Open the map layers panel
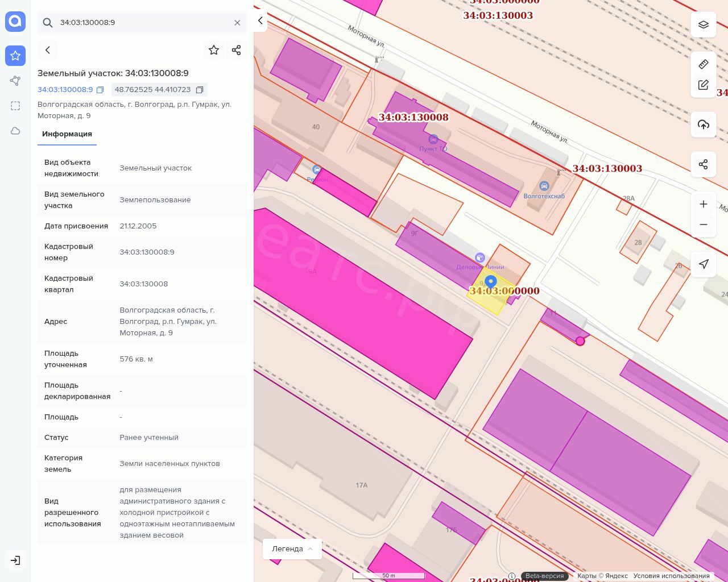This screenshot has width=728, height=582. [x=704, y=25]
